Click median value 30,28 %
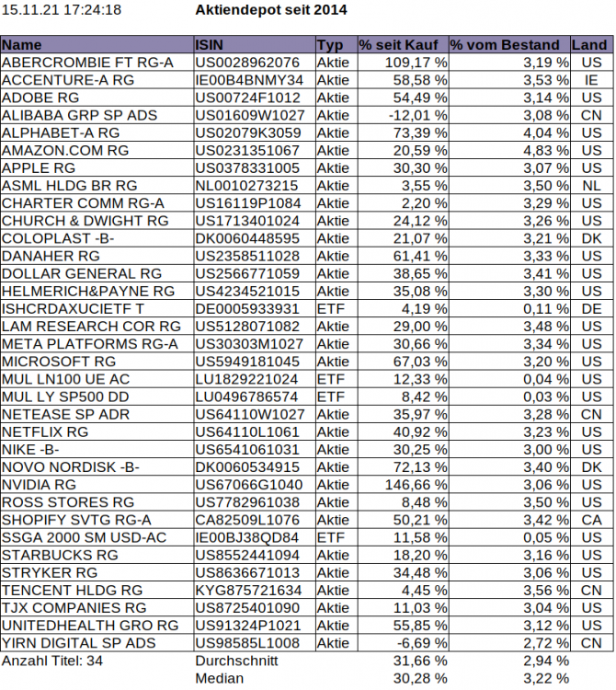616x690 pixels. pyautogui.click(x=420, y=679)
